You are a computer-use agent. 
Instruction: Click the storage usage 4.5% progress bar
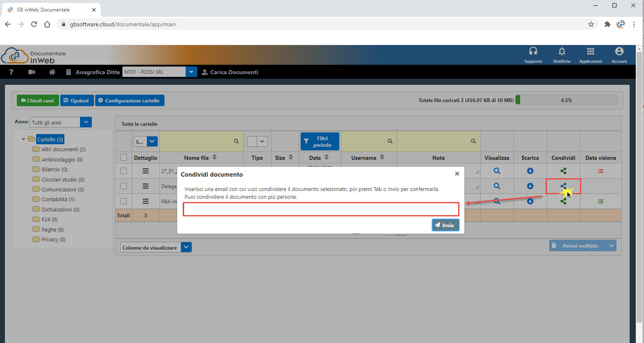point(566,100)
